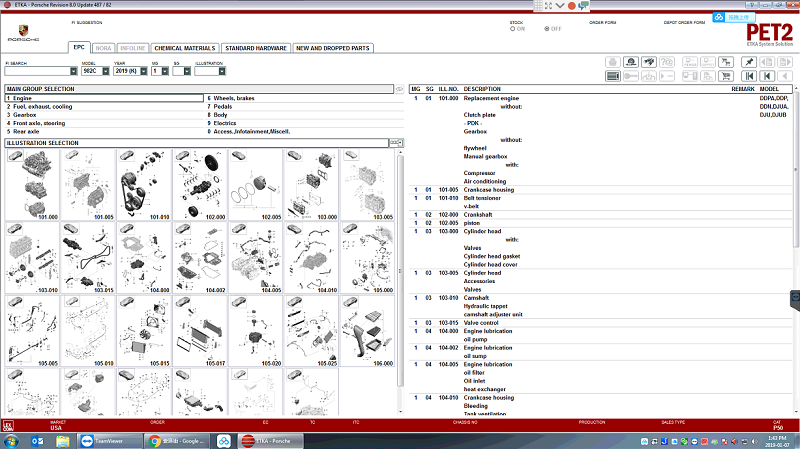The width and height of the screenshot is (800, 449).
Task: Click the order form transfer icon
Action: pos(690,62)
